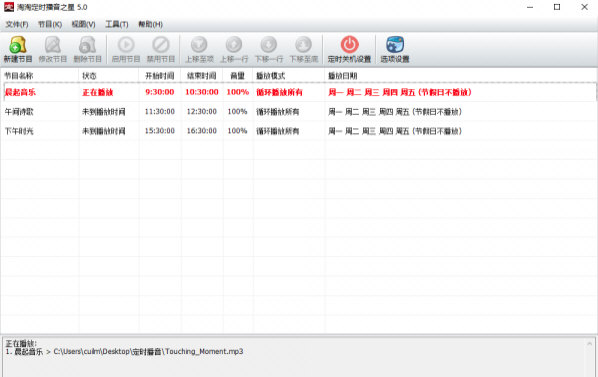Screen dimensions: 598x377
Task: Click the 11:30:00 start time cell
Action: (x=159, y=112)
